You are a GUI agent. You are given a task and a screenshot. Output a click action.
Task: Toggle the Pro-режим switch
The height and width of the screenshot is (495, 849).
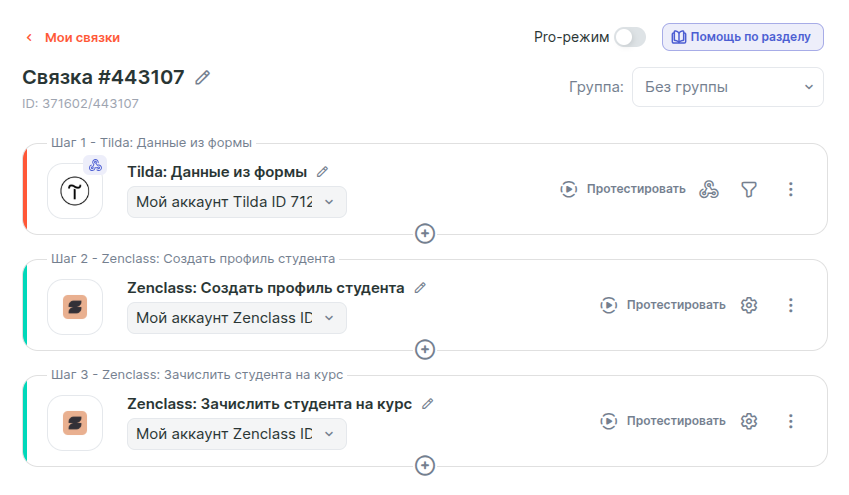click(630, 37)
